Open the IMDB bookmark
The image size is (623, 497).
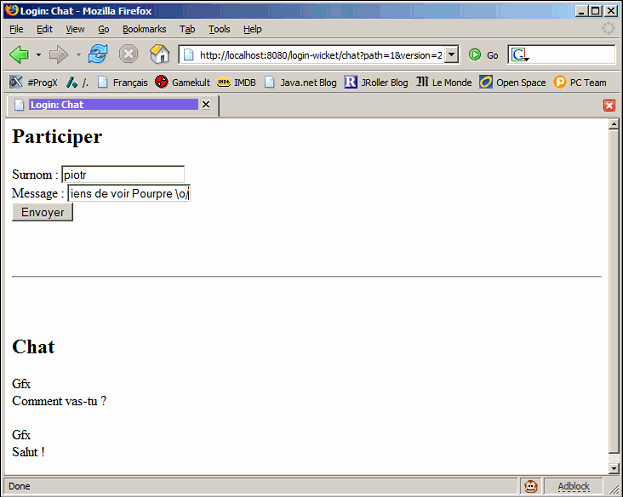[236, 82]
